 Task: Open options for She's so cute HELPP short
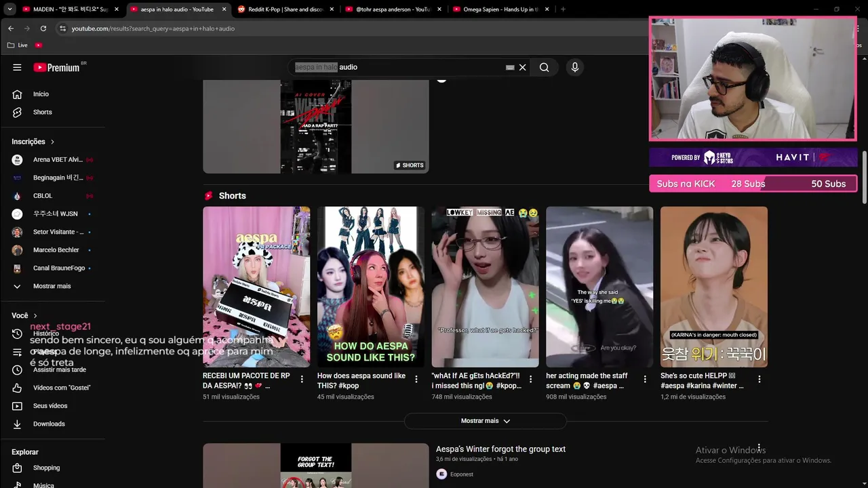point(759,380)
